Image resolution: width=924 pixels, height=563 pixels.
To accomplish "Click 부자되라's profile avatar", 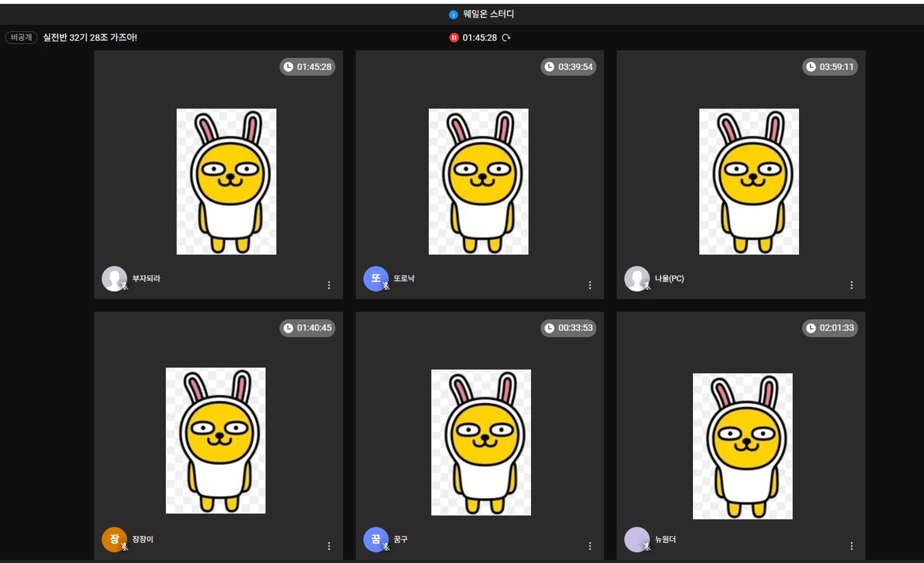I will click(x=114, y=278).
